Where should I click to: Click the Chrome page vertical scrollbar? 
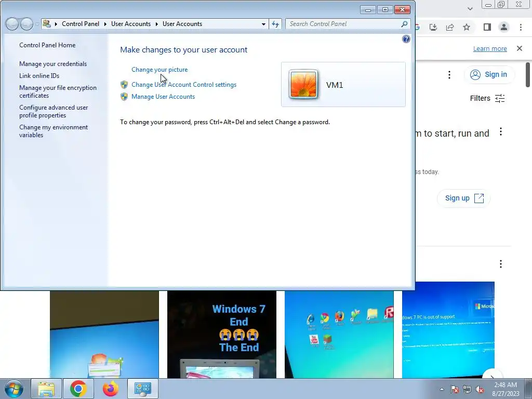528,75
